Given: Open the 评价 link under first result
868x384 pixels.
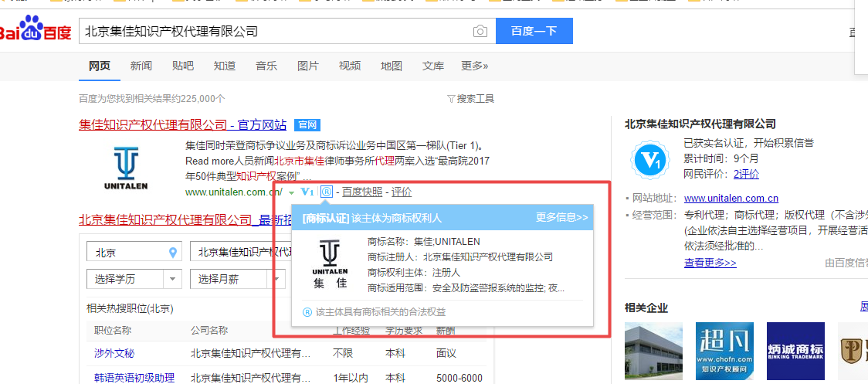Looking at the screenshot, I should coord(402,192).
